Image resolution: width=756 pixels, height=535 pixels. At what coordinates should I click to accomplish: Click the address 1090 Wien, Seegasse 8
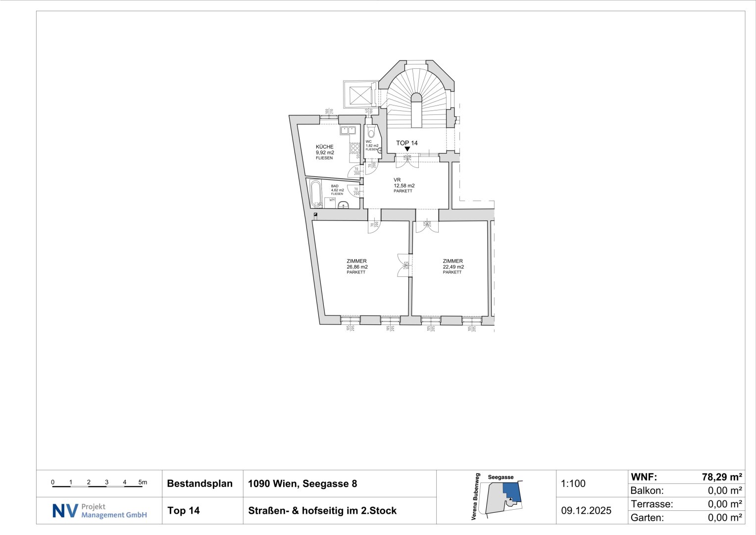(x=302, y=483)
